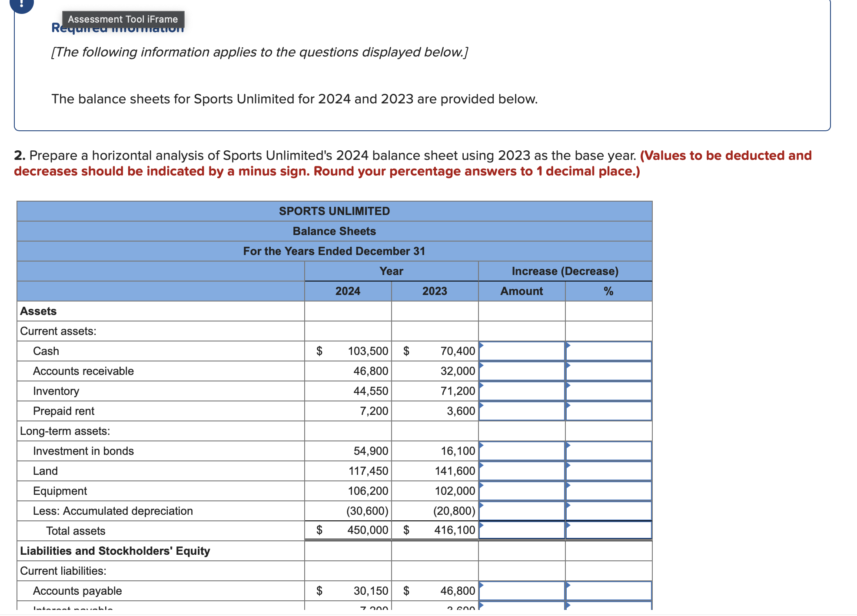Click the Investment in bonds Amount input field
Screen dimensions: 857x616
521,451
